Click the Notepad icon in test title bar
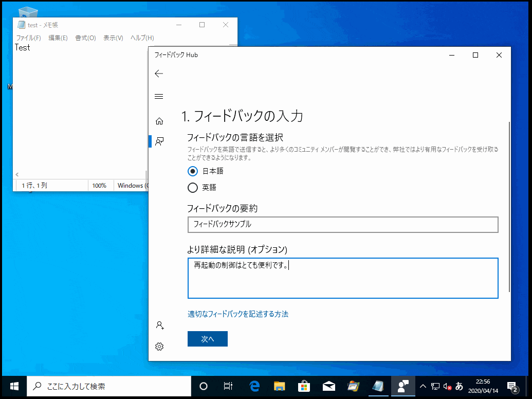Image resolution: width=532 pixels, height=399 pixels. (x=22, y=25)
